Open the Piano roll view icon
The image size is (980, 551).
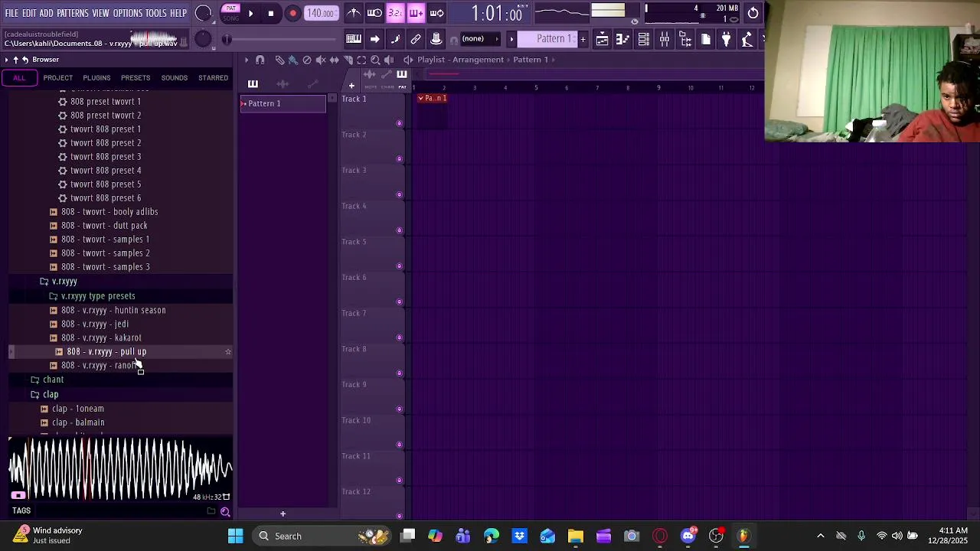coord(623,39)
